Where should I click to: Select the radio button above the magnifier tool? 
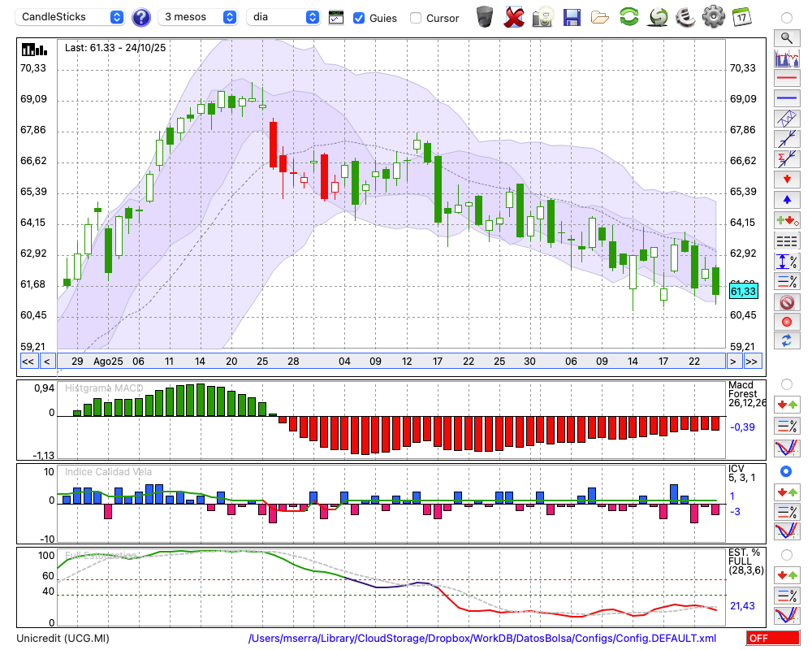point(787,18)
